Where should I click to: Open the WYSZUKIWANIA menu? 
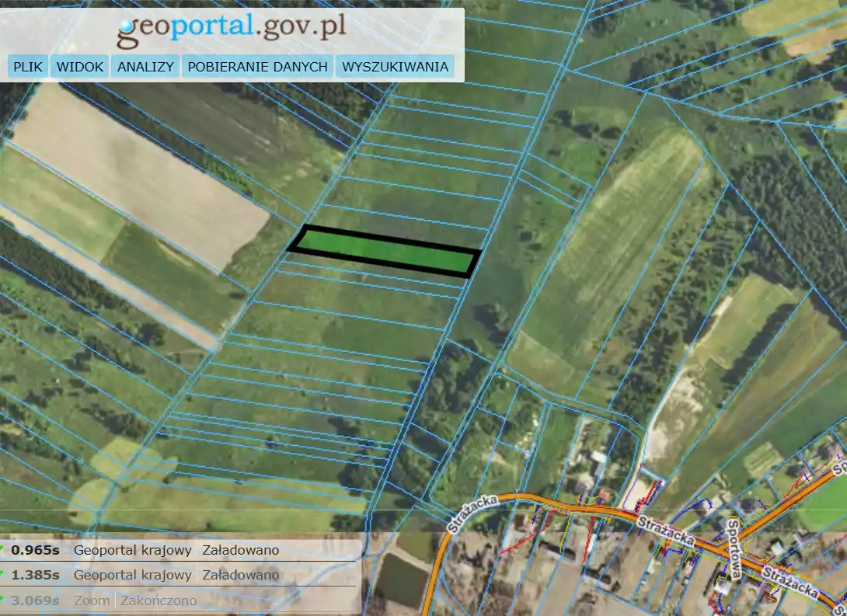click(x=395, y=67)
